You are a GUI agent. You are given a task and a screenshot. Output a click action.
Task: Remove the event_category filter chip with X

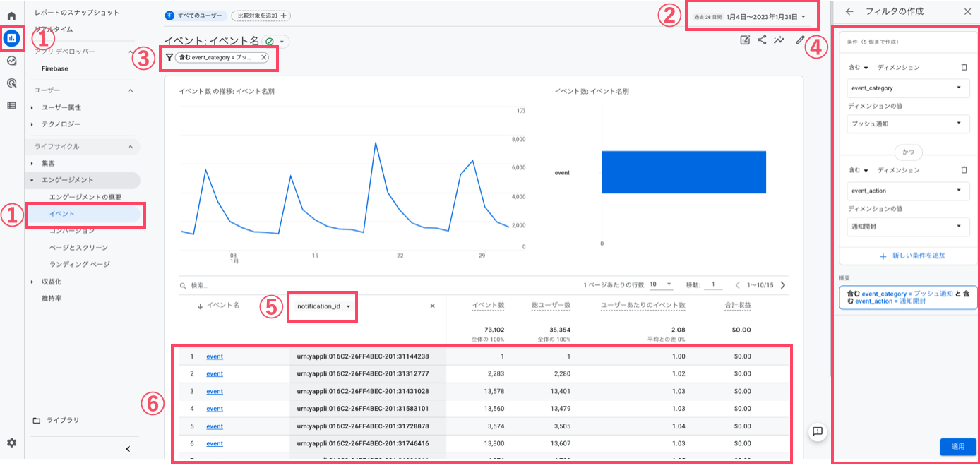[x=264, y=58]
